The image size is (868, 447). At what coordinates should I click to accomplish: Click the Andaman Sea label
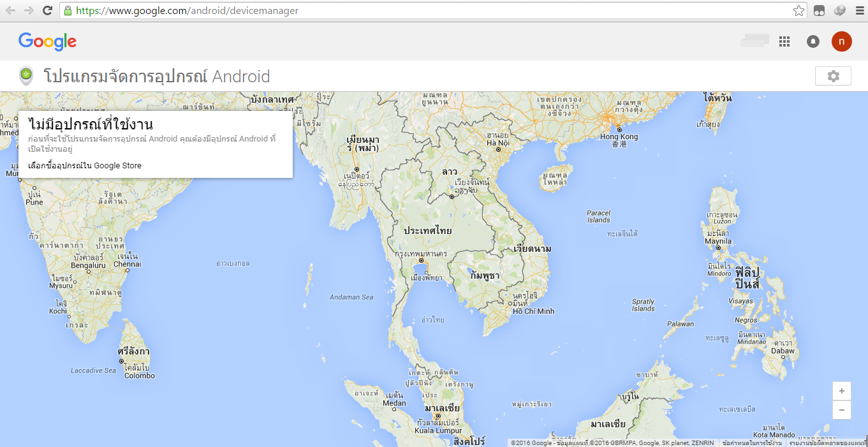pos(351,297)
